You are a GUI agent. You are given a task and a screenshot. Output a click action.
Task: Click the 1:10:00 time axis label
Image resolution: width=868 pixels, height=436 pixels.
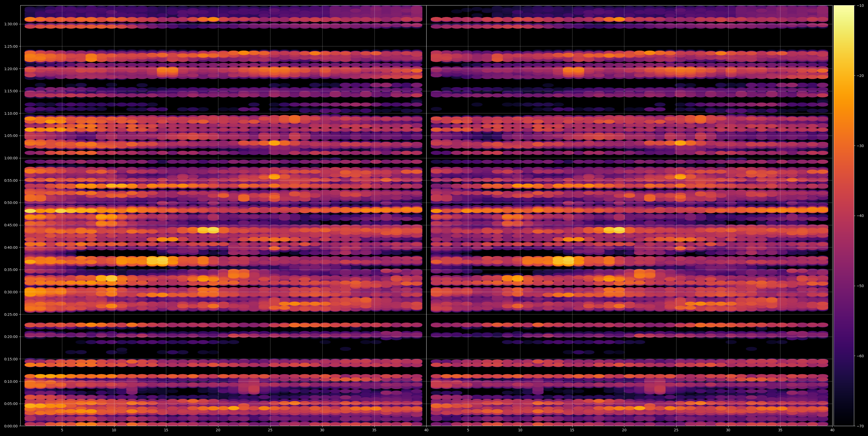(x=11, y=113)
